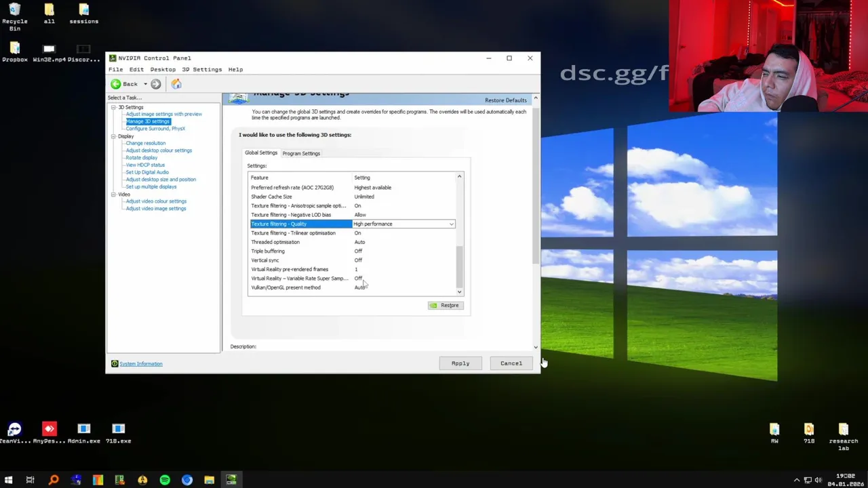The image size is (868, 488).
Task: Open Task View on the taskbar
Action: click(x=31, y=480)
